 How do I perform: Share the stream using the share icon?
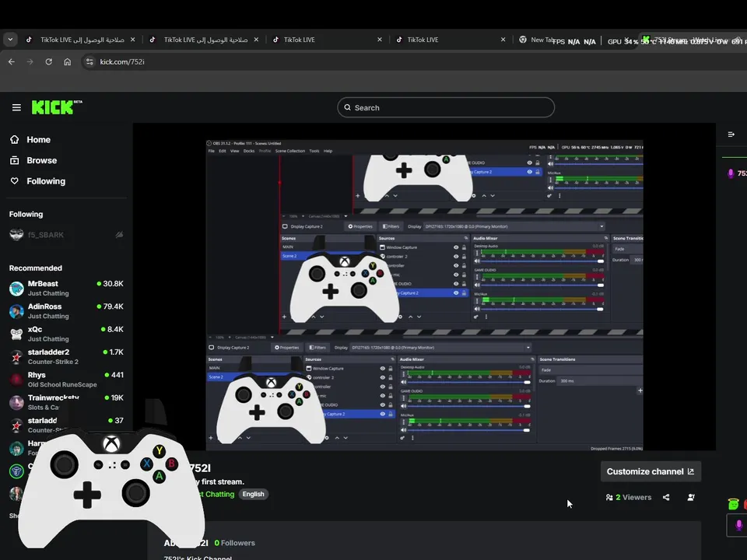click(x=666, y=497)
